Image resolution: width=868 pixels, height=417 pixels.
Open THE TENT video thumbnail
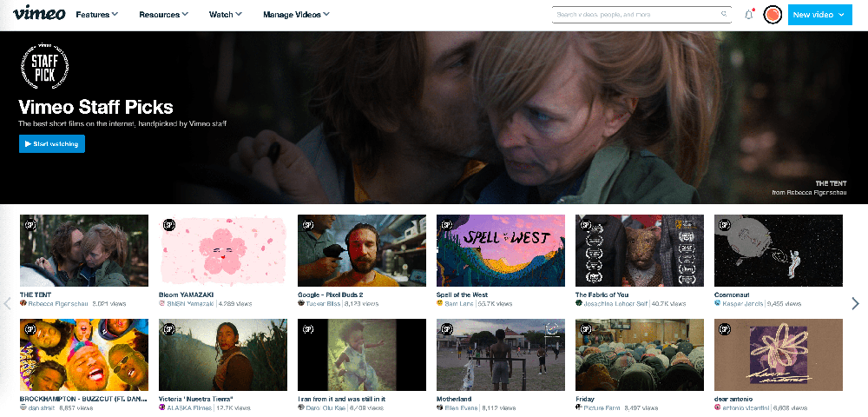click(84, 250)
